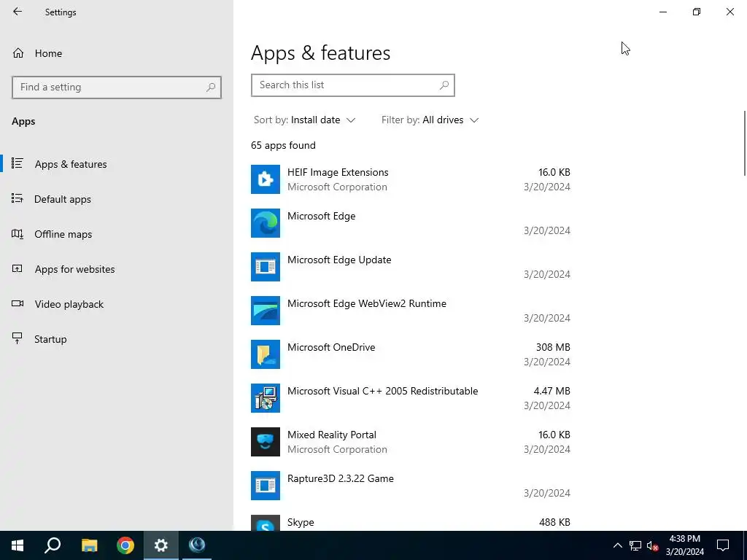Go to Settings Home
The width and height of the screenshot is (747, 560).
[x=48, y=53]
